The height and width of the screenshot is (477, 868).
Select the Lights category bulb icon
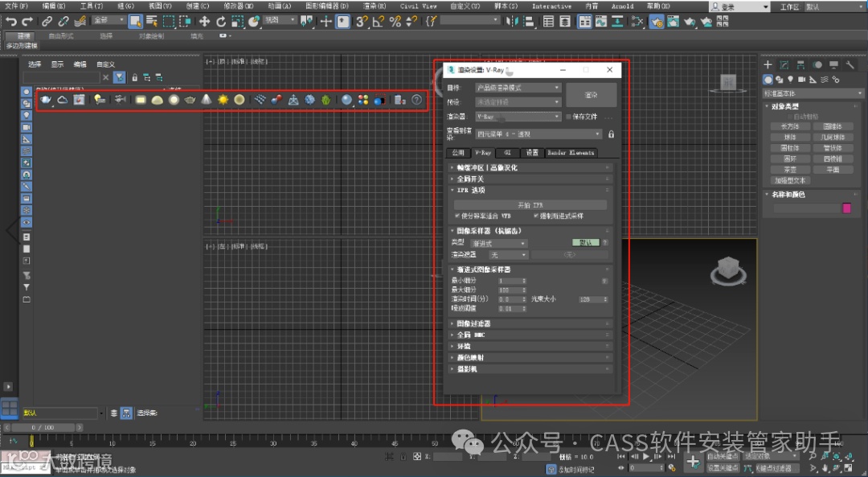click(x=791, y=80)
